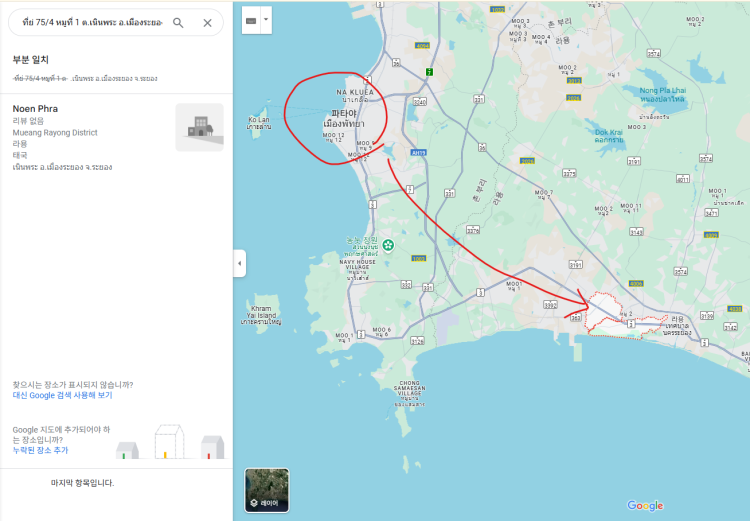Click the green motorway 7 shield

point(430,72)
